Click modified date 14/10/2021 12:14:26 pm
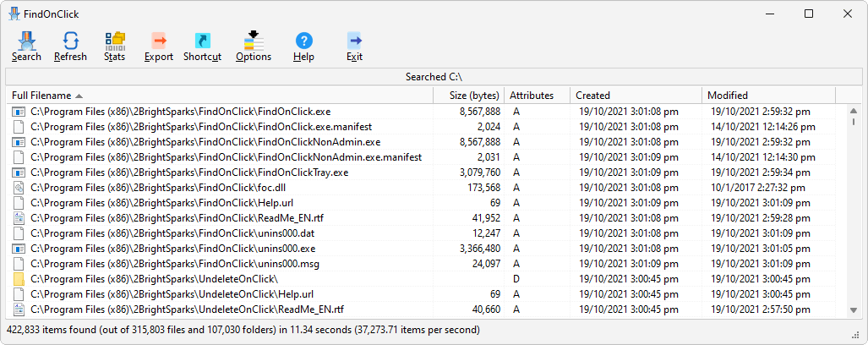868x345 pixels. pos(763,127)
